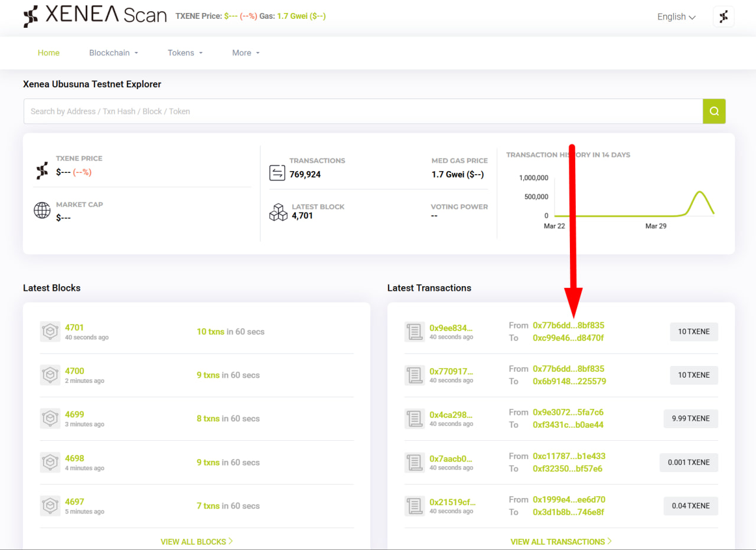This screenshot has width=756, height=550.
Task: Click the Gas 1.7 Gwei header value
Action: [301, 16]
